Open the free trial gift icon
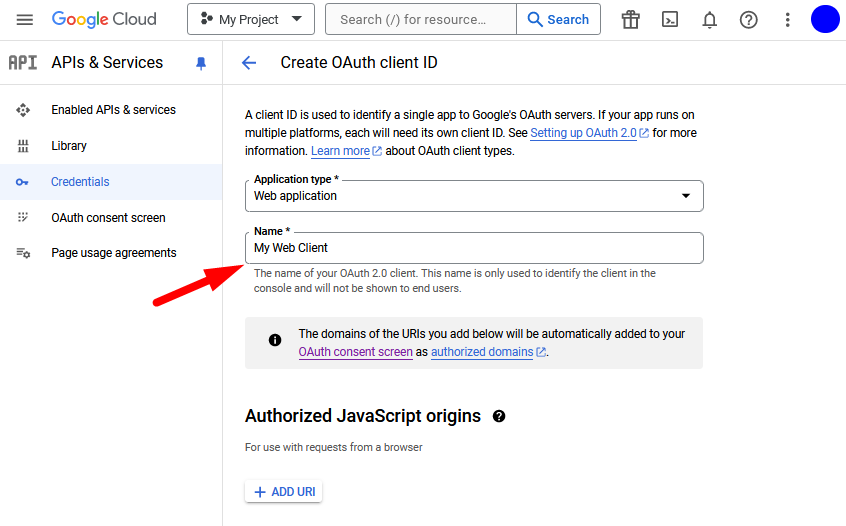The image size is (846, 526). 630,20
